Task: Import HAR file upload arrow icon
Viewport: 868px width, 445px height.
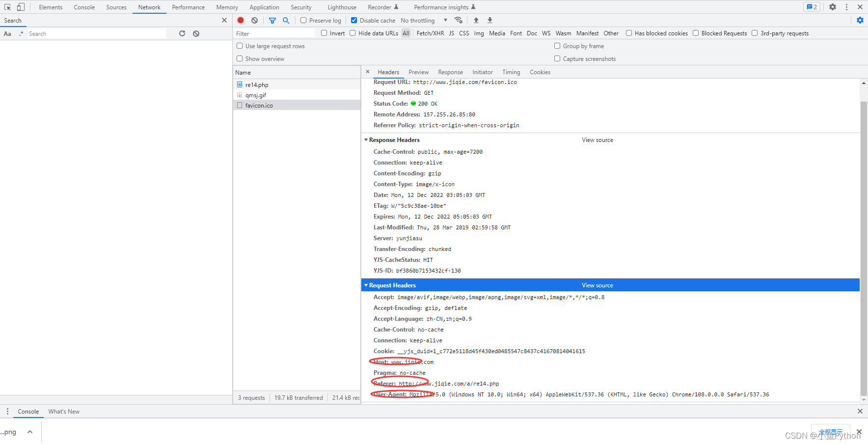Action: 476,20
